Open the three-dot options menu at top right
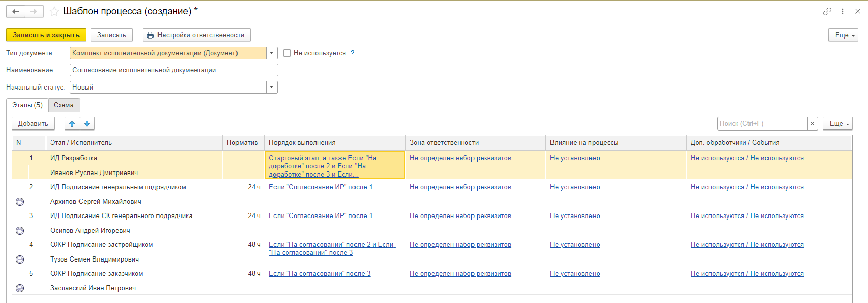 843,11
